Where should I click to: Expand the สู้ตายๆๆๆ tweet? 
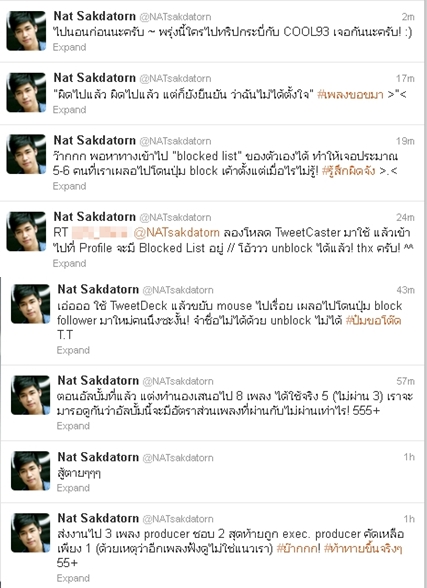(73, 488)
